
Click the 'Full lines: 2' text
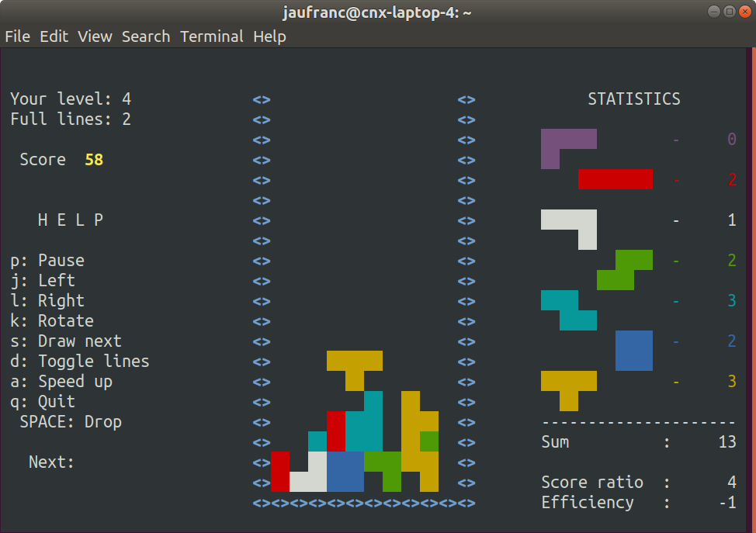[x=71, y=119]
